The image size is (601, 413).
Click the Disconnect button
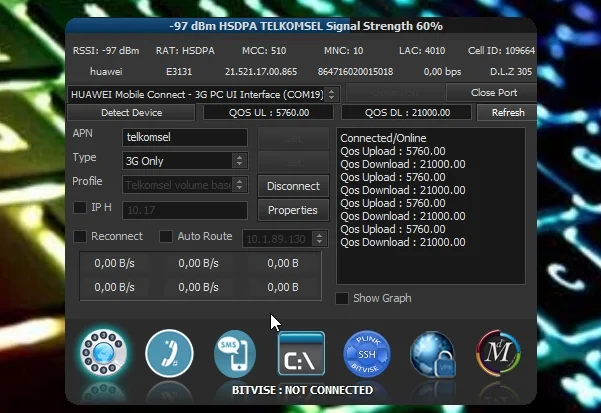(293, 186)
